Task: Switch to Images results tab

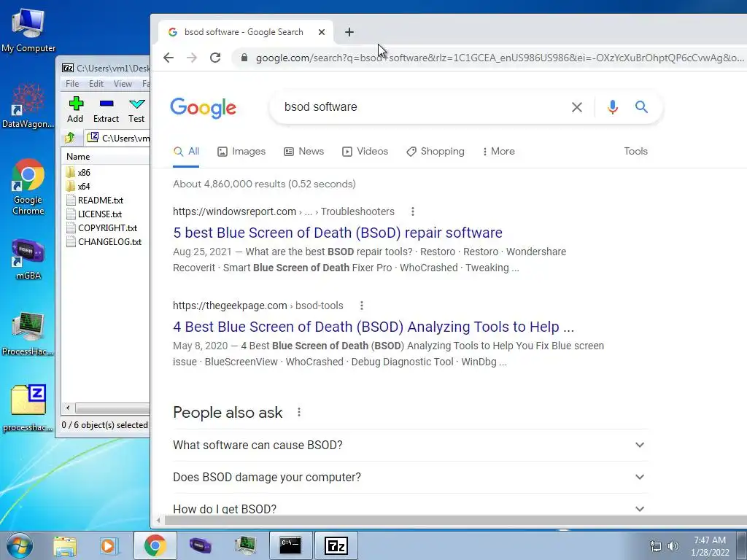Action: pos(241,152)
